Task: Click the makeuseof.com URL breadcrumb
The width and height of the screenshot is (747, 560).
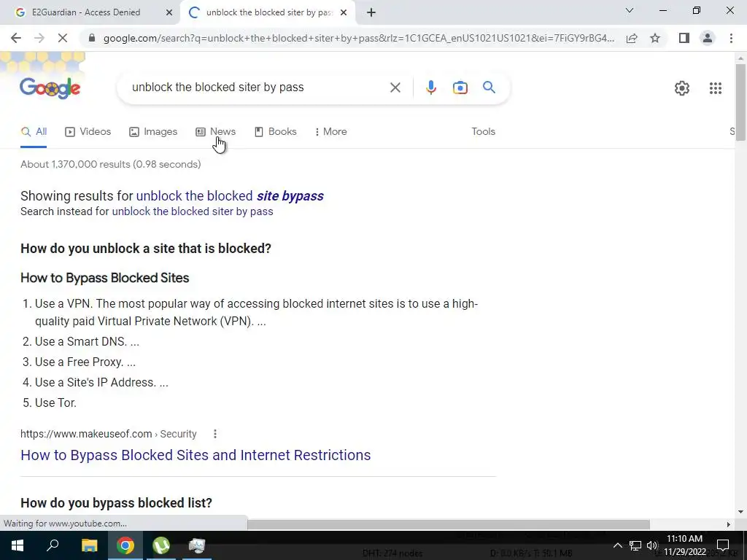Action: pyautogui.click(x=109, y=434)
